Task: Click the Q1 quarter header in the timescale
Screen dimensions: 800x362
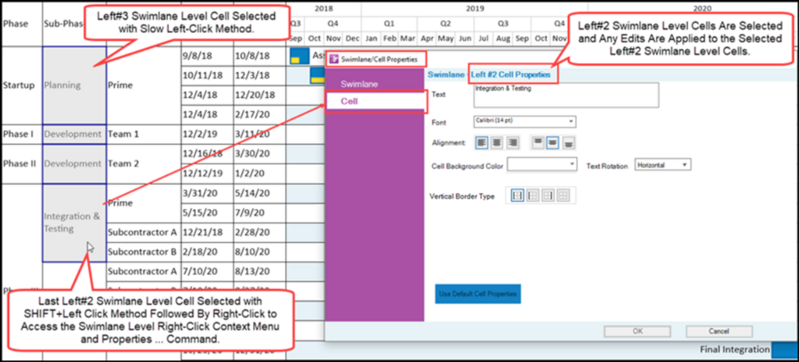Action: point(389,23)
